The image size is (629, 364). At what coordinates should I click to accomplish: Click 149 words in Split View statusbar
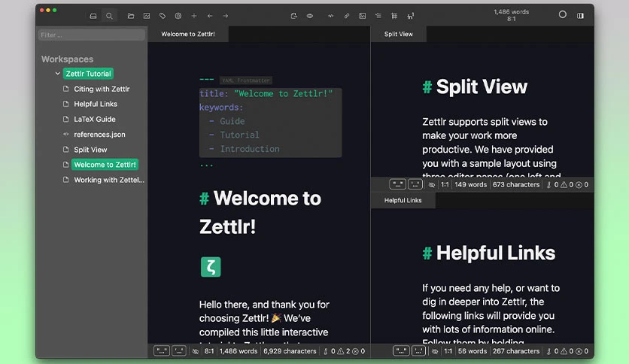click(x=470, y=185)
